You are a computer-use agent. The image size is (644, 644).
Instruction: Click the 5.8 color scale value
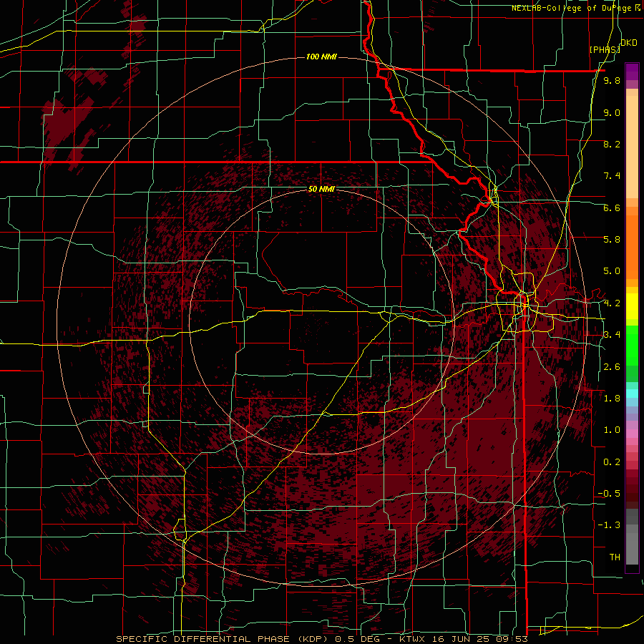612,240
